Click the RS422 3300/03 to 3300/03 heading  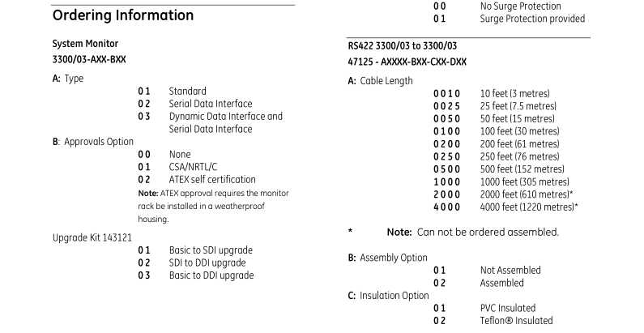click(x=403, y=46)
